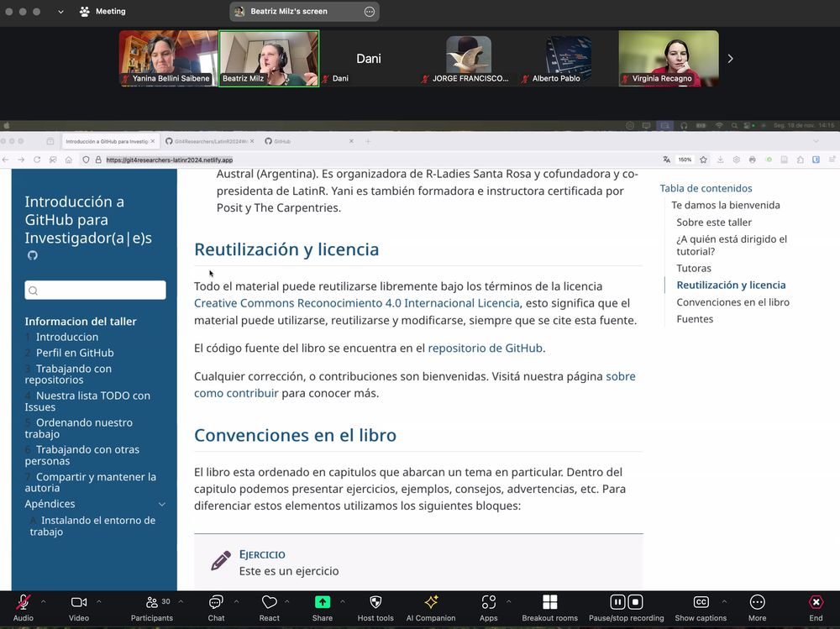Image resolution: width=840 pixels, height=629 pixels.
Task: Jump to Tutoras in table of contents
Action: click(x=694, y=269)
